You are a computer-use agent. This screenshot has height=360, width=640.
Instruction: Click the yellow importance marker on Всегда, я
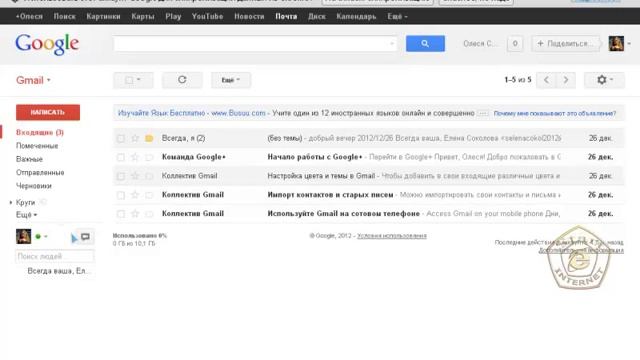point(149,138)
